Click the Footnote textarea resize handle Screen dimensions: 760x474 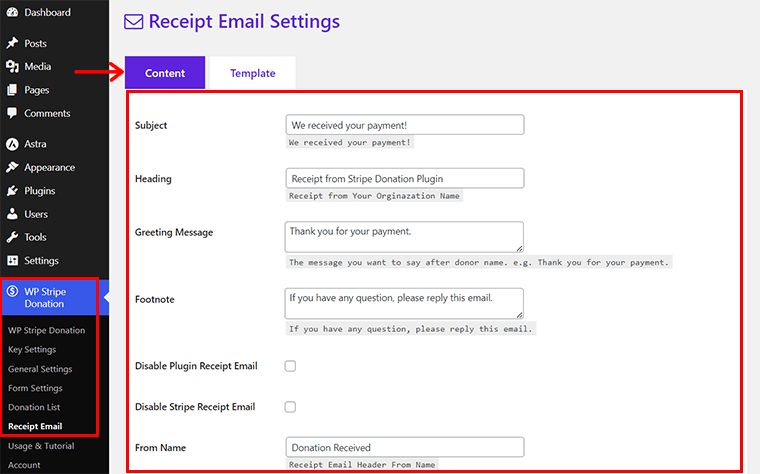519,315
